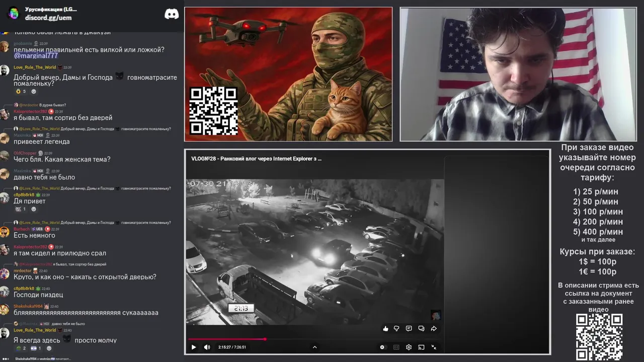Share the video using arrow icon
This screenshot has height=362, width=644.
coord(434,328)
